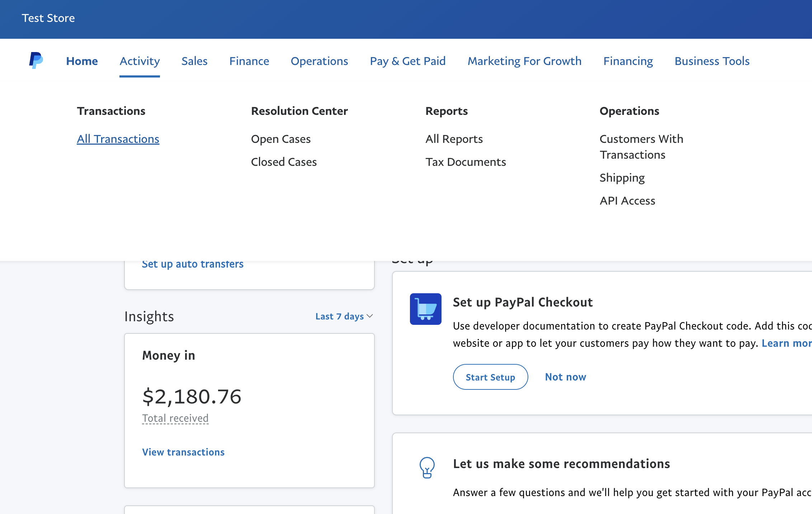This screenshot has height=514, width=812.
Task: Click the PayPal logo icon
Action: click(36, 60)
